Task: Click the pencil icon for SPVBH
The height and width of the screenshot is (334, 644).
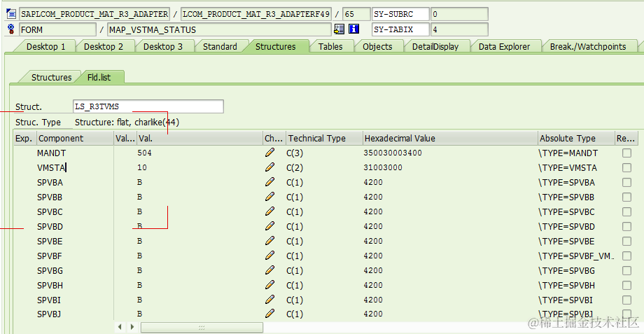Action: coord(269,285)
